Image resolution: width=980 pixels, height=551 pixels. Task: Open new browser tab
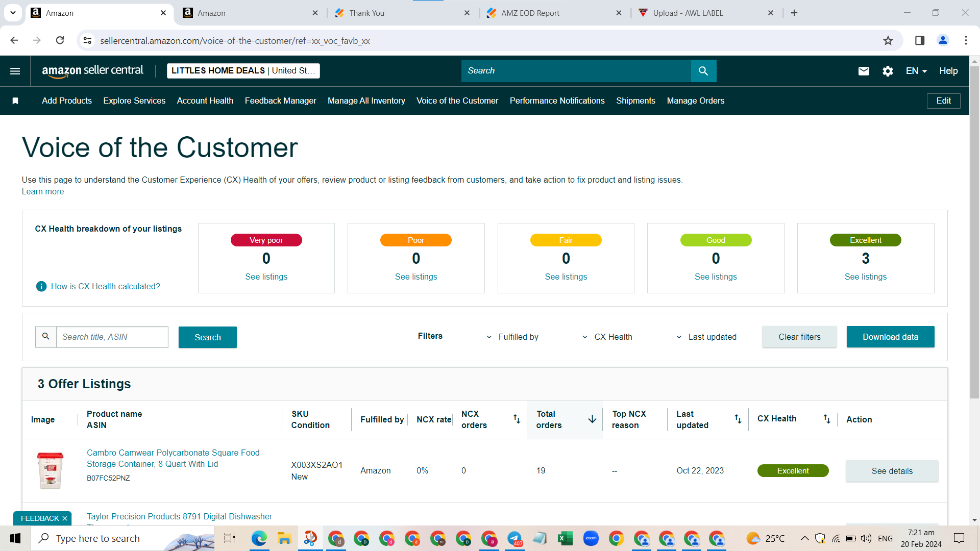pos(794,13)
